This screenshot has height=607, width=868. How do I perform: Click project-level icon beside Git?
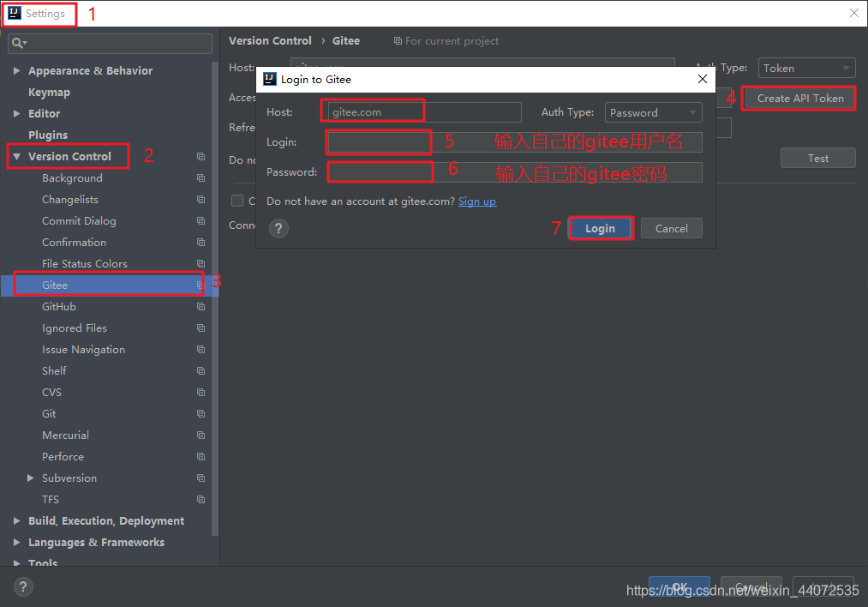tap(201, 414)
